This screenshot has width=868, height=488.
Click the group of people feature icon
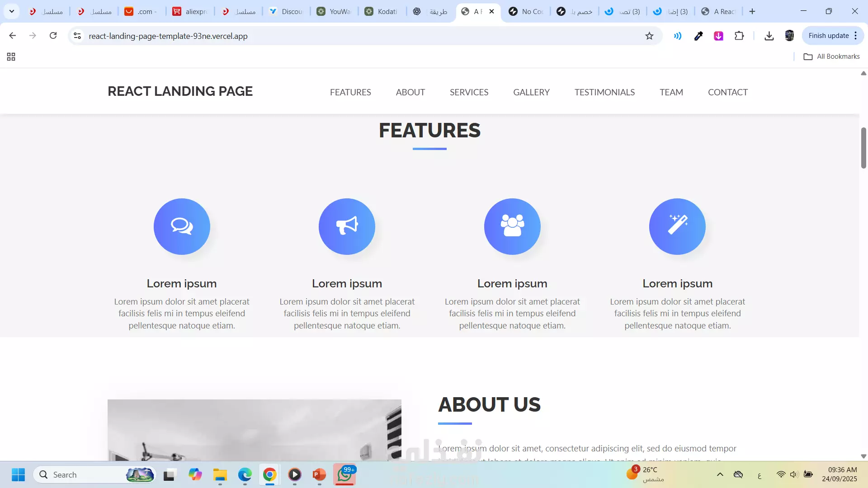pyautogui.click(x=512, y=226)
